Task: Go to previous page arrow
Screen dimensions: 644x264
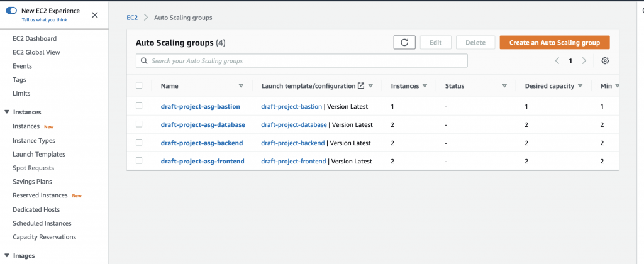Action: click(557, 61)
